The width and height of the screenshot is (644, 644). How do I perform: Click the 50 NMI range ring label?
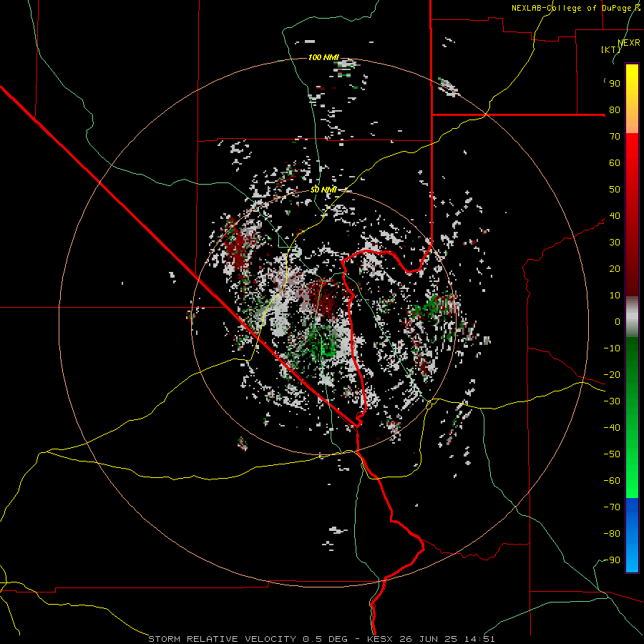(323, 190)
